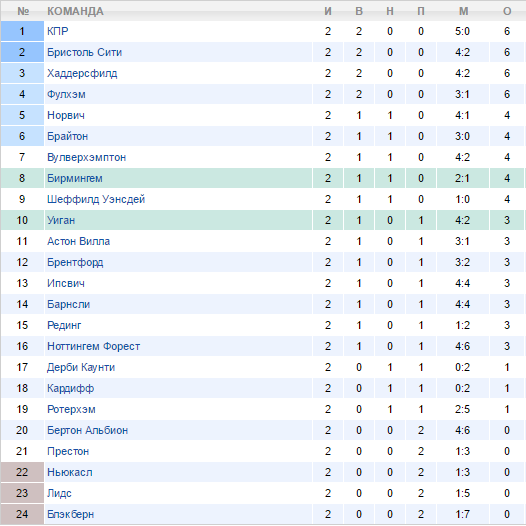
Task: Select the highlighted Уиган team link
Action: 61,220
